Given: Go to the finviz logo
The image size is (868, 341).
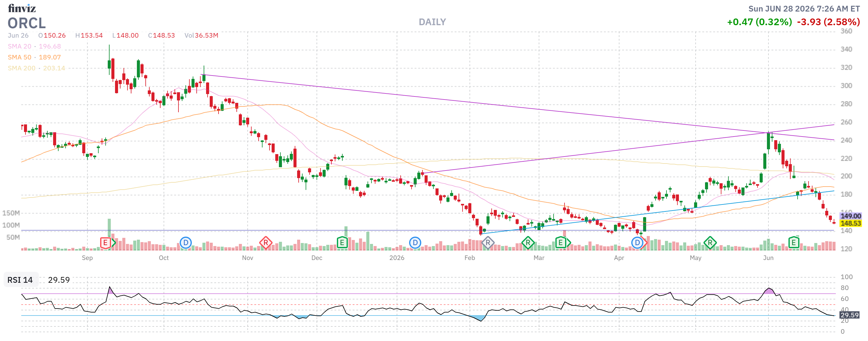Looking at the screenshot, I should (22, 8).
